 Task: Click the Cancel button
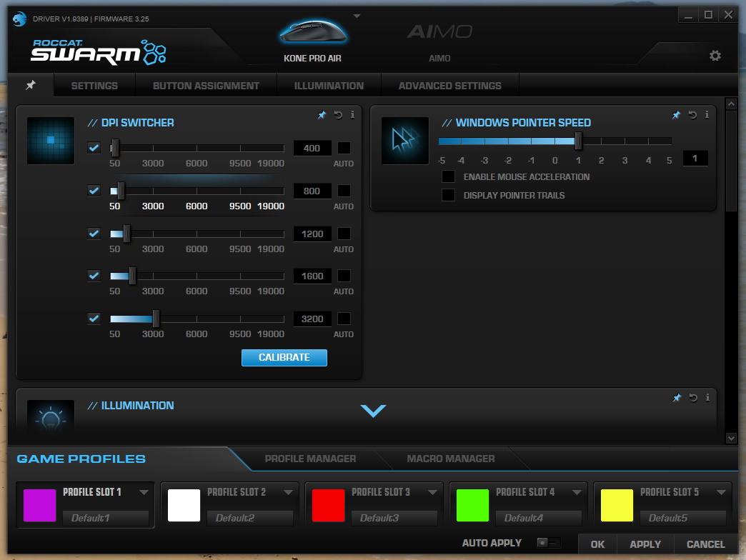coord(705,544)
